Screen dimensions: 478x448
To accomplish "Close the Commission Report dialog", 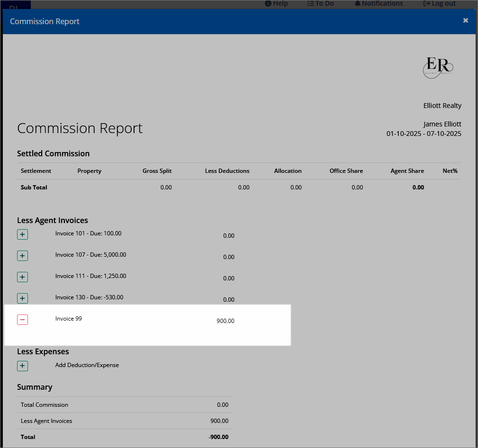I will pyautogui.click(x=466, y=20).
